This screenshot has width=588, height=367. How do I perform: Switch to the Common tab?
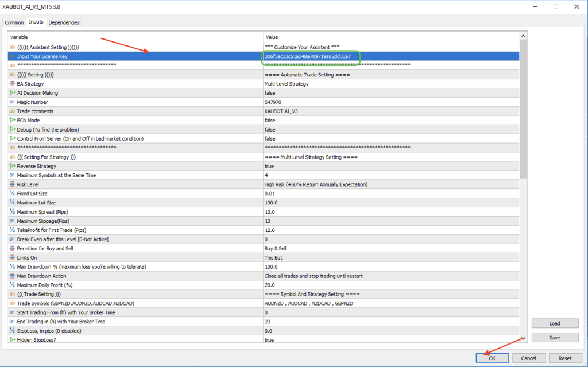click(x=14, y=22)
